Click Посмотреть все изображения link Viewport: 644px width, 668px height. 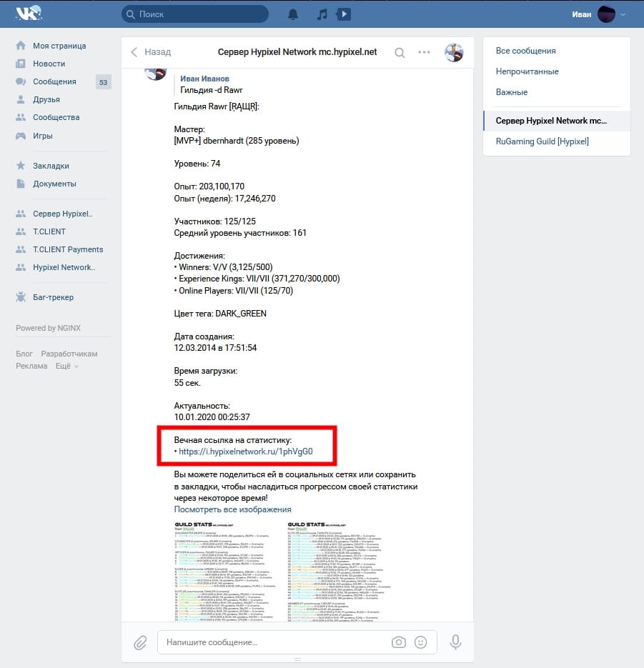(232, 509)
